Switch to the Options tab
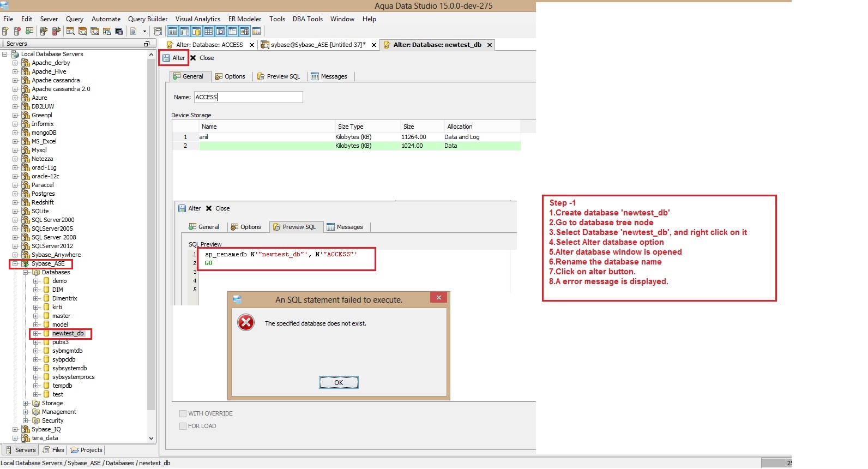Image resolution: width=868 pixels, height=469 pixels. tap(230, 76)
